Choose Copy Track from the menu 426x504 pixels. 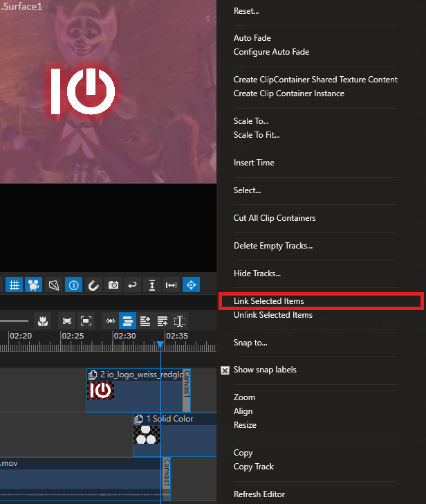click(x=254, y=467)
